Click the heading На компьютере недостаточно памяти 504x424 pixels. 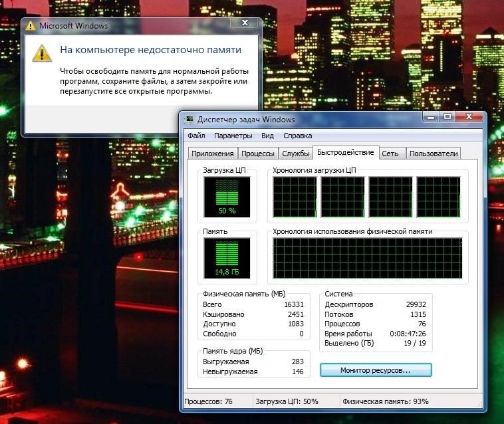150,50
